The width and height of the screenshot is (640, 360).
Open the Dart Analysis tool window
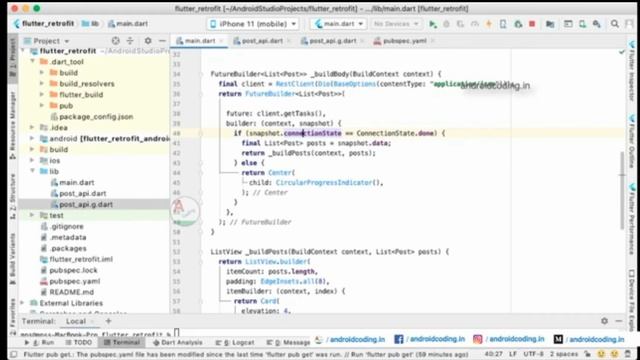coord(177,342)
